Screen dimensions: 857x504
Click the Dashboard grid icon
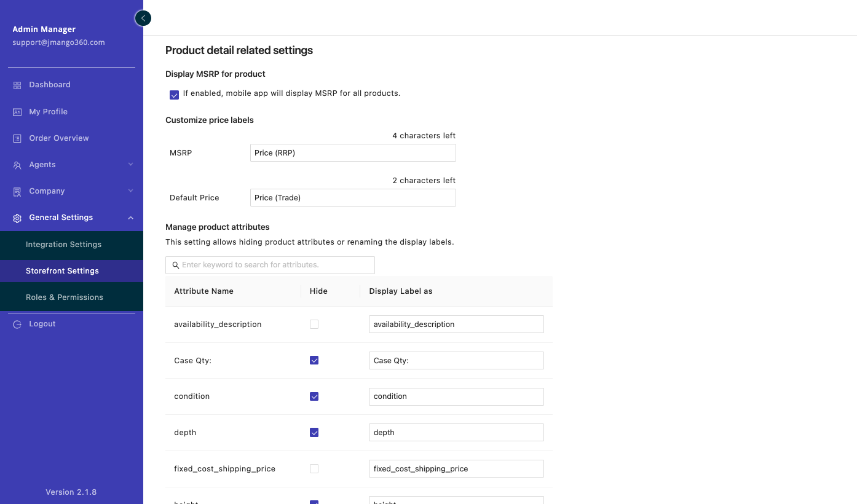(x=17, y=85)
